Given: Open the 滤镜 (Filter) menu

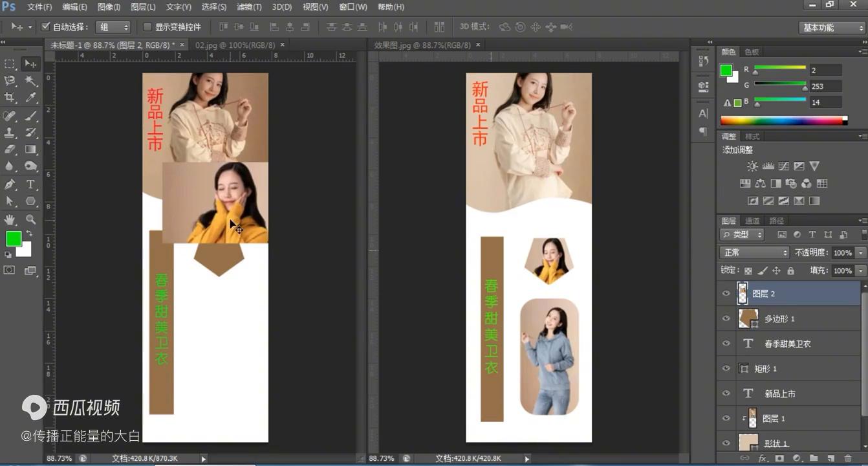Looking at the screenshot, I should [x=249, y=6].
